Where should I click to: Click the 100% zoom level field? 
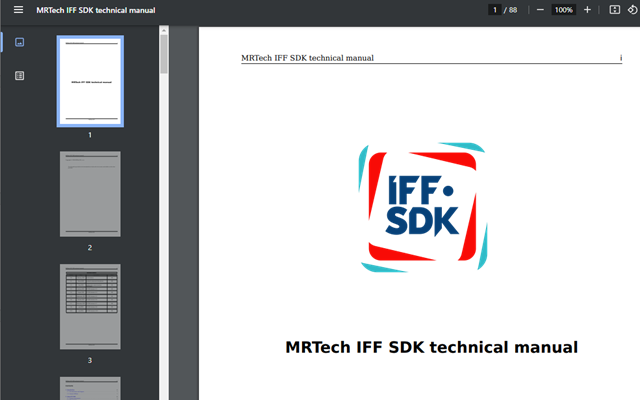(563, 10)
